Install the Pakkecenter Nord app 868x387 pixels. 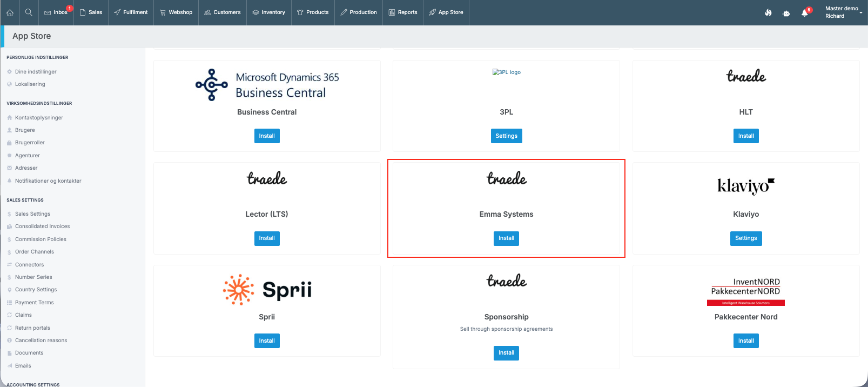coord(746,341)
